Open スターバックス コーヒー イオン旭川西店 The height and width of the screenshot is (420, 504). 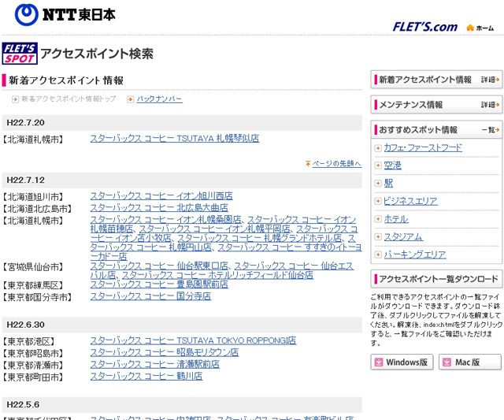[161, 196]
